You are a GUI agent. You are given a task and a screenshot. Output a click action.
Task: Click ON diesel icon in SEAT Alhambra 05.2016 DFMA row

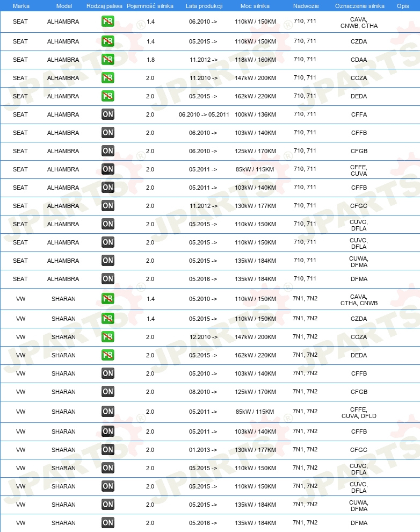(108, 279)
